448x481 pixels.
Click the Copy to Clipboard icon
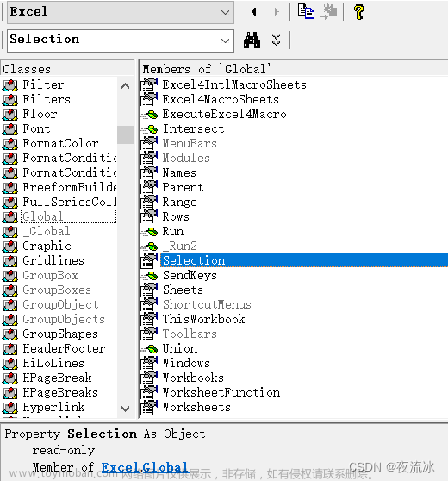[x=306, y=12]
